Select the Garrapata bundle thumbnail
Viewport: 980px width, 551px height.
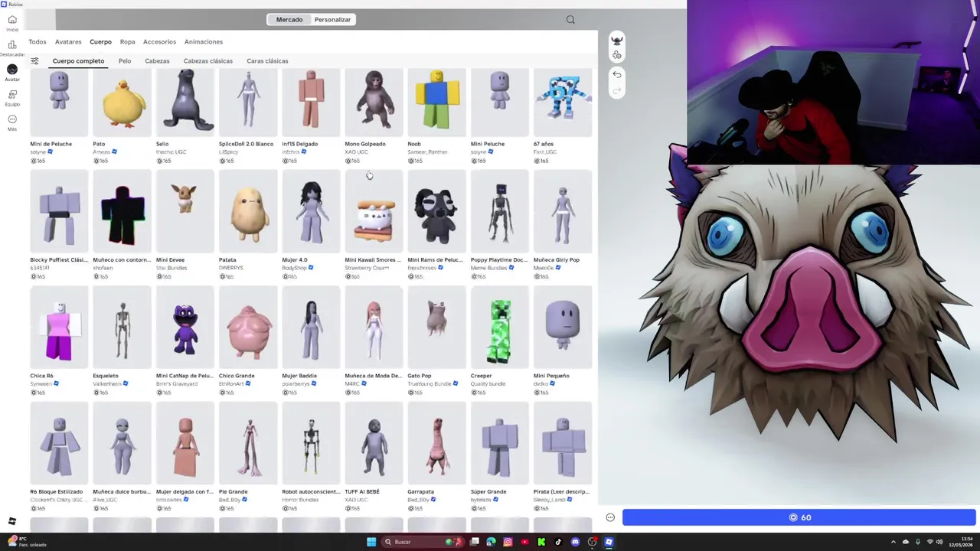click(x=436, y=444)
